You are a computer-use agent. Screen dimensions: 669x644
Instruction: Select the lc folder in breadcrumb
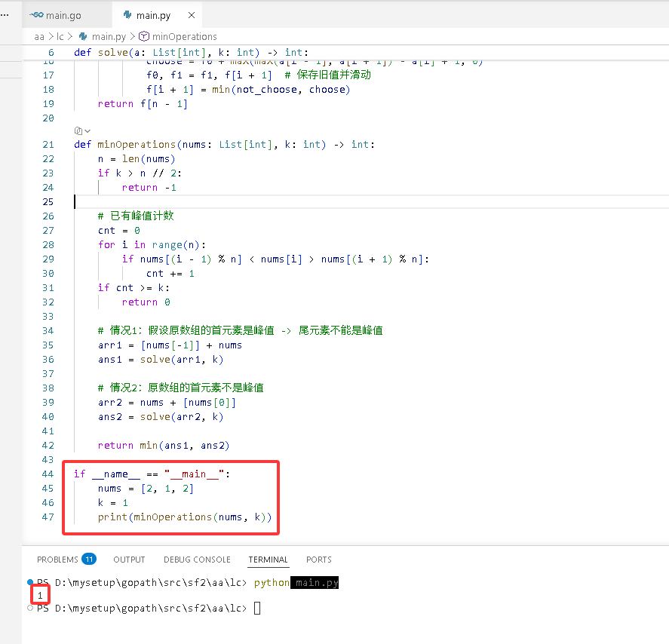pos(60,37)
